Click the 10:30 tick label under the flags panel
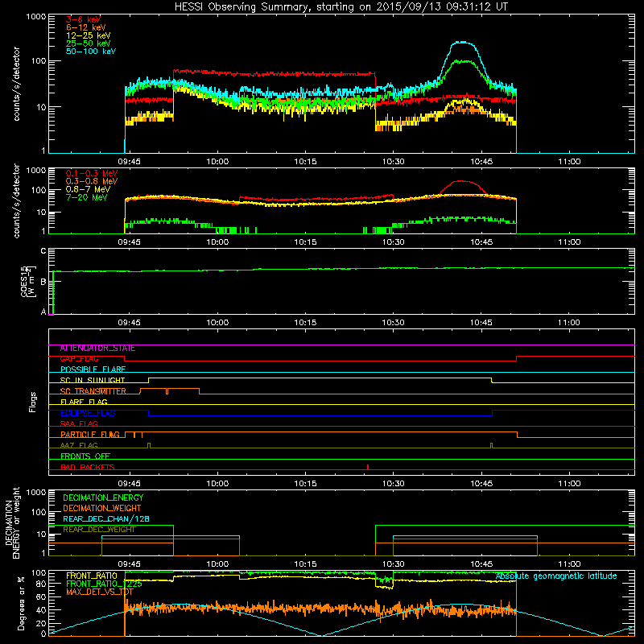 [393, 484]
